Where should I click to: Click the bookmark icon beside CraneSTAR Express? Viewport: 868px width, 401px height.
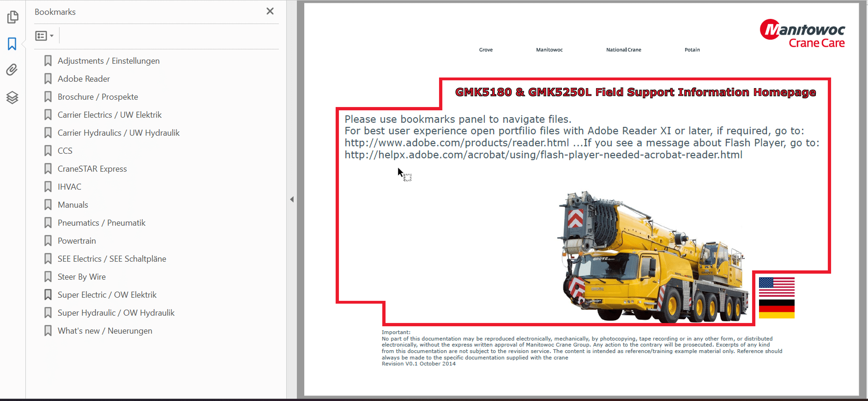coord(48,169)
